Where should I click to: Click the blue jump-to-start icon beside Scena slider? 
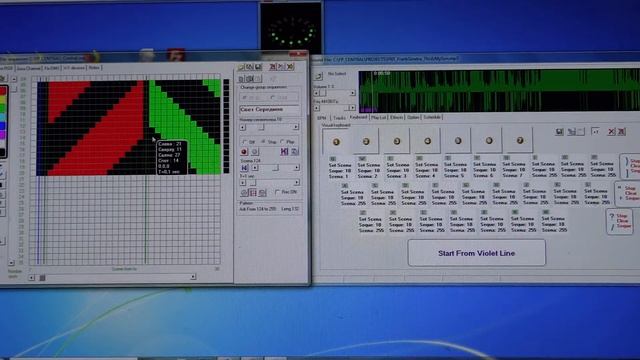pos(244,168)
